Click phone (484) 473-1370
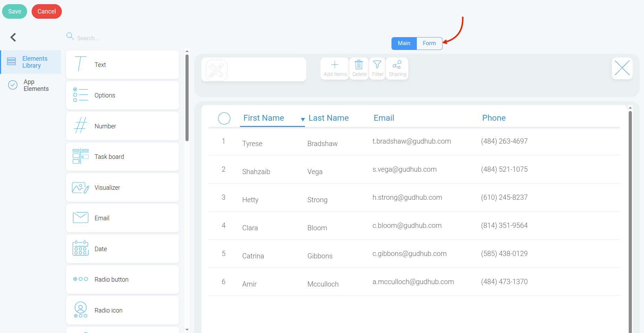Viewport: 644px width, 333px height. [504, 282]
